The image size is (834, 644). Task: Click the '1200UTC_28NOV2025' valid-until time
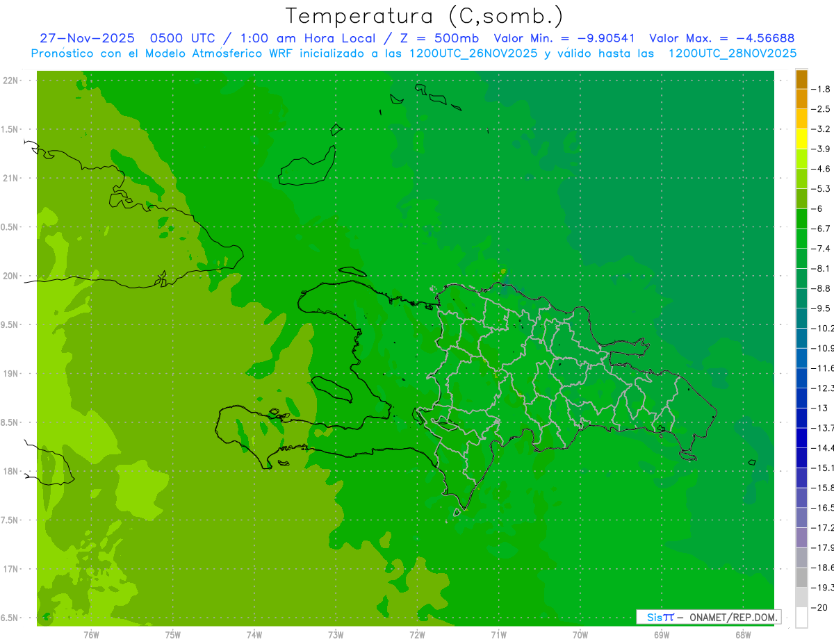click(x=733, y=53)
